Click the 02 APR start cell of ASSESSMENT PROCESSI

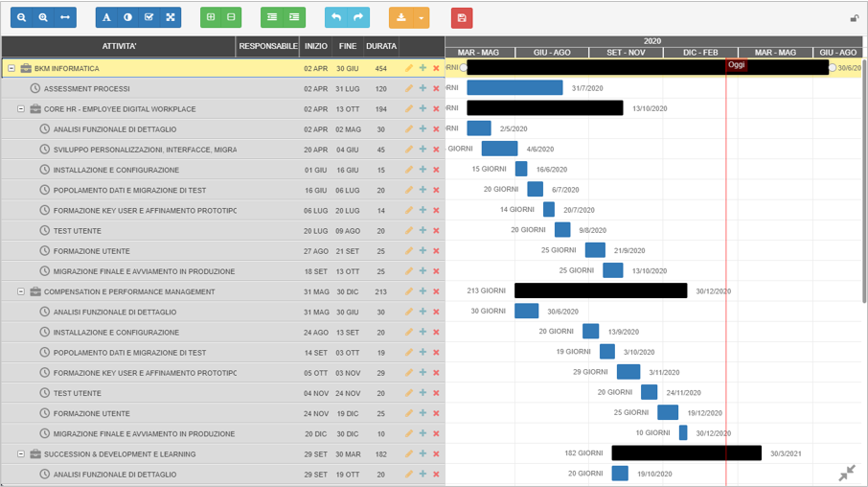[315, 88]
